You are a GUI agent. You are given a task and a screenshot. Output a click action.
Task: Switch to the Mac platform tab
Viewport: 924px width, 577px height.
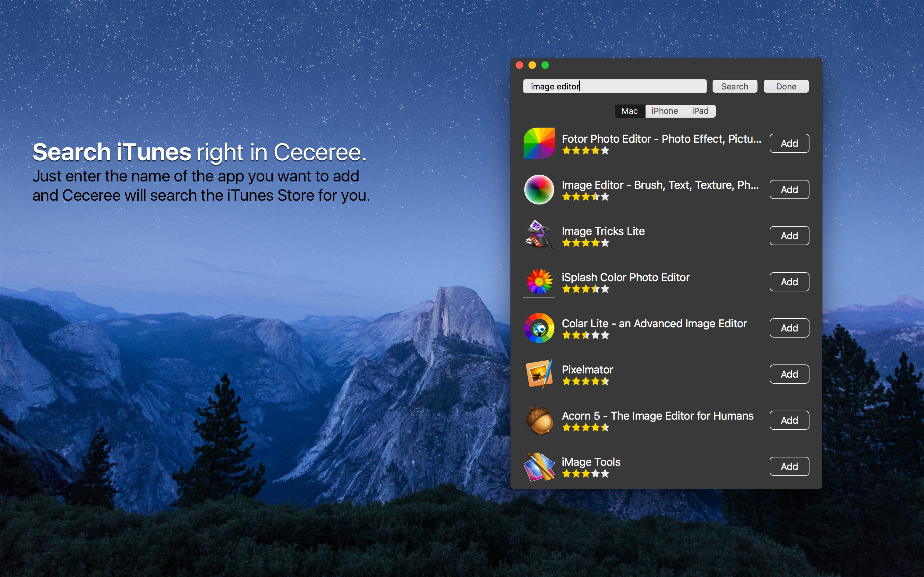(x=629, y=111)
